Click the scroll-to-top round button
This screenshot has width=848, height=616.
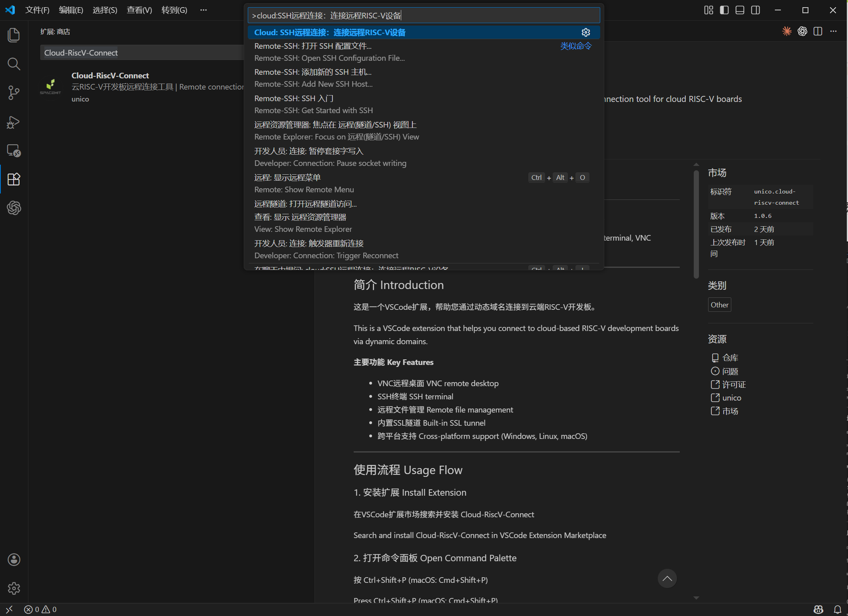point(667,578)
